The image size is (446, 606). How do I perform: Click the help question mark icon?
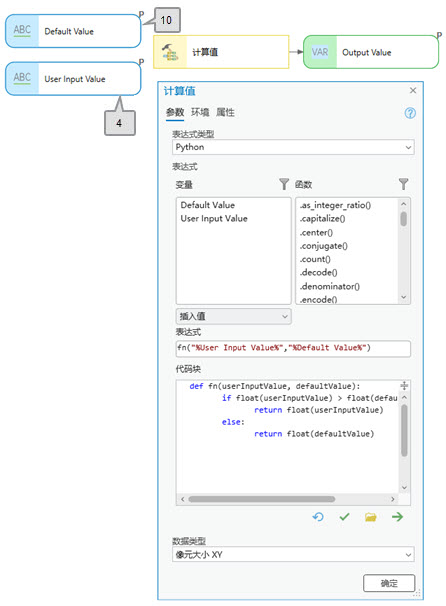point(410,113)
